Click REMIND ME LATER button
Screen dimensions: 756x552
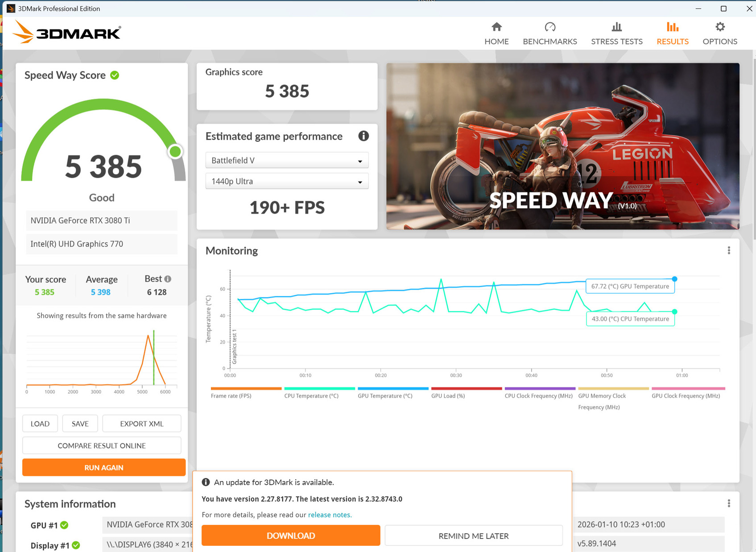(474, 535)
